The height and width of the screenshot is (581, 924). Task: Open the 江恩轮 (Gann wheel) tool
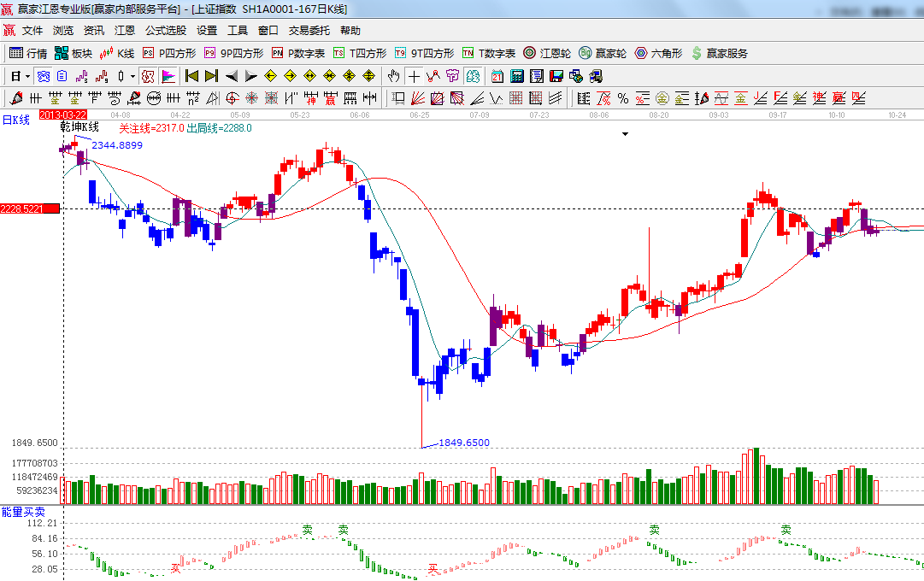(x=547, y=53)
